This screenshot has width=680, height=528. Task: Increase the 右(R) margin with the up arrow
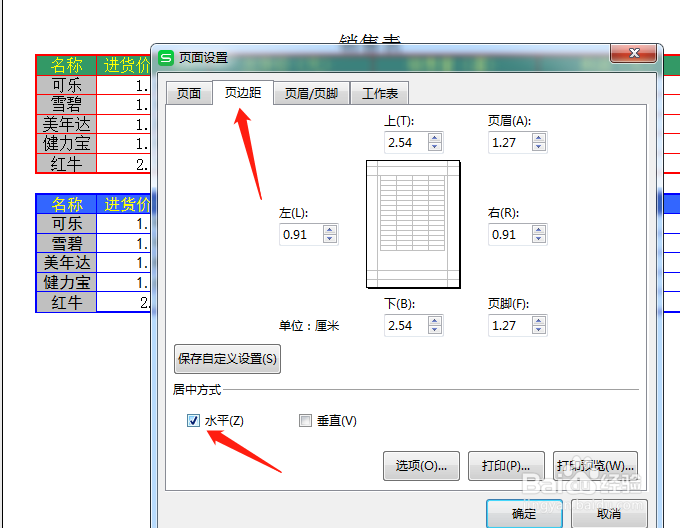[539, 230]
